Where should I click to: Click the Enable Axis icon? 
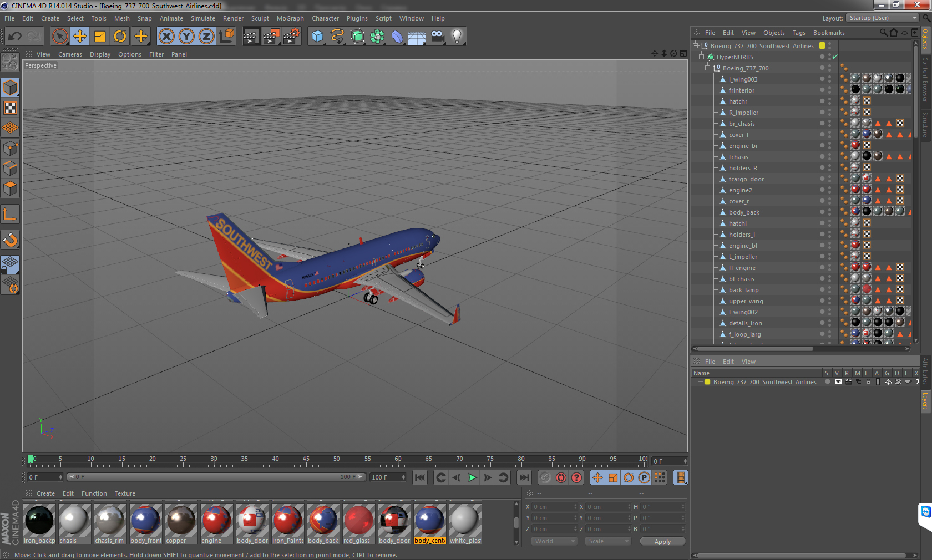tap(11, 214)
